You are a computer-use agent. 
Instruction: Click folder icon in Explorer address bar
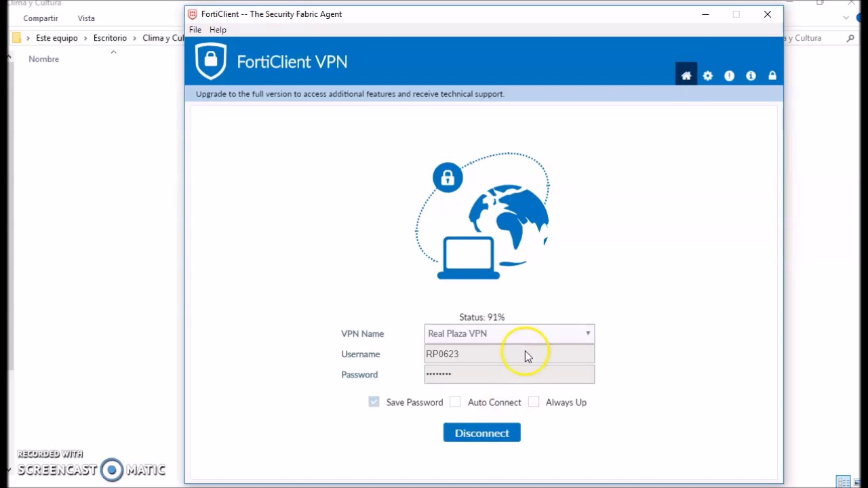pos(16,38)
